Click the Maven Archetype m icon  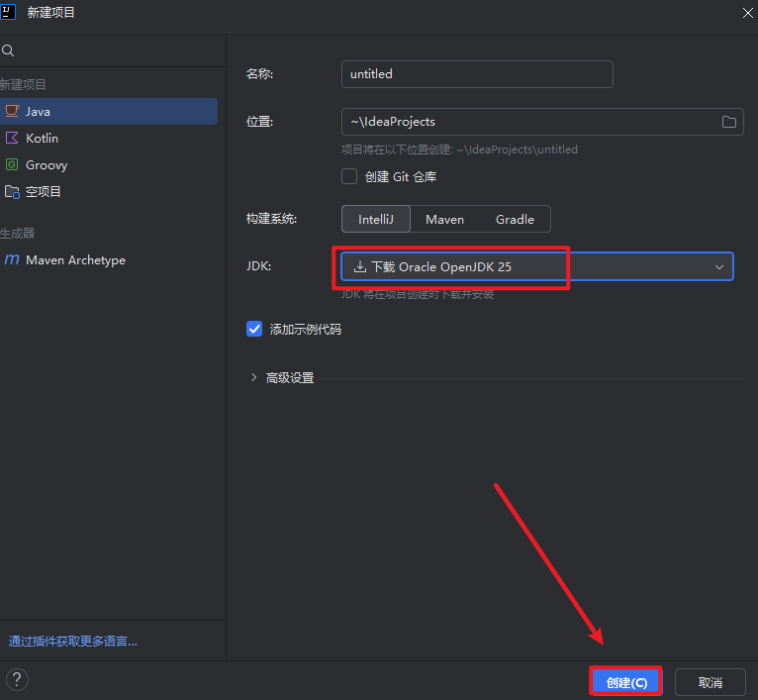pyautogui.click(x=12, y=259)
